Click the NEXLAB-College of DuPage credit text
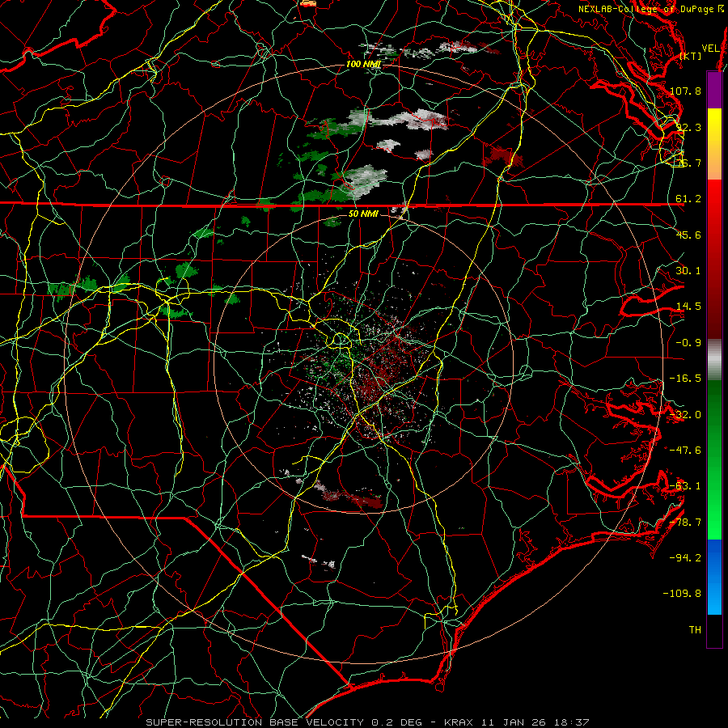Screen dimensions: 728x728 651,9
